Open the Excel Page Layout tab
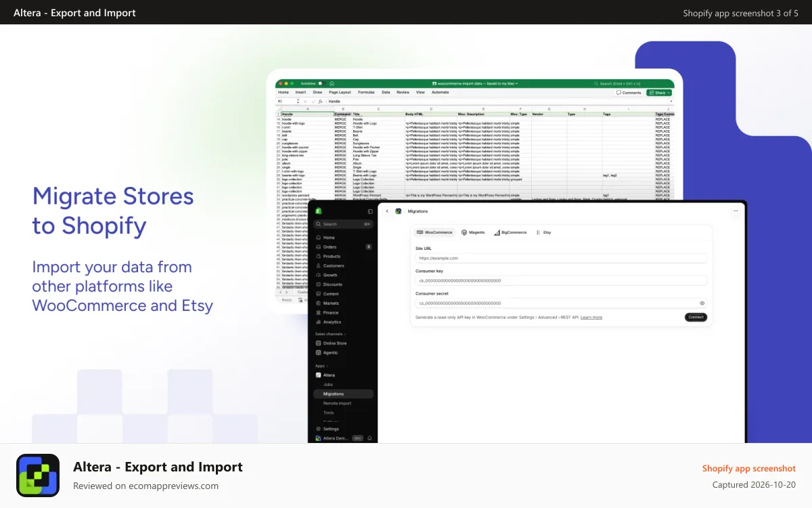Image resolution: width=812 pixels, height=508 pixels. 340,92
